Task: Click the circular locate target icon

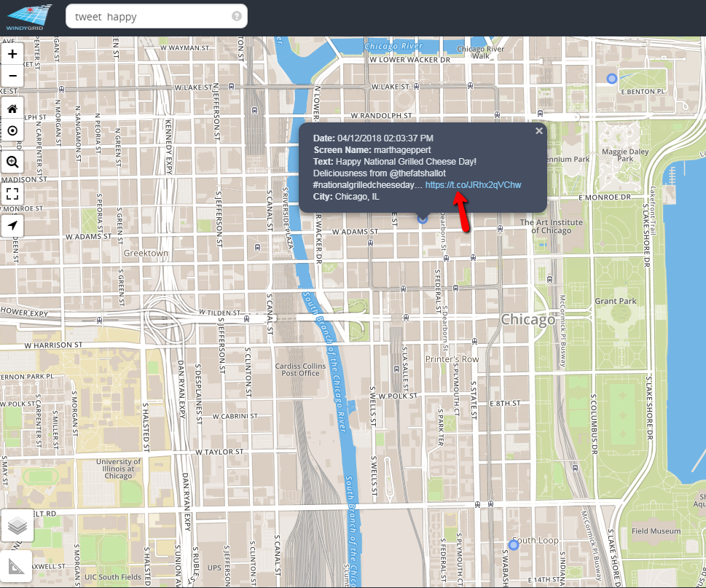Action: click(12, 131)
